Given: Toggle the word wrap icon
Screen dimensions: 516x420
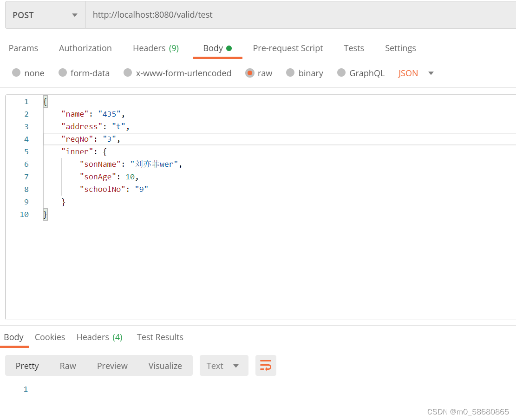Looking at the screenshot, I should point(266,366).
